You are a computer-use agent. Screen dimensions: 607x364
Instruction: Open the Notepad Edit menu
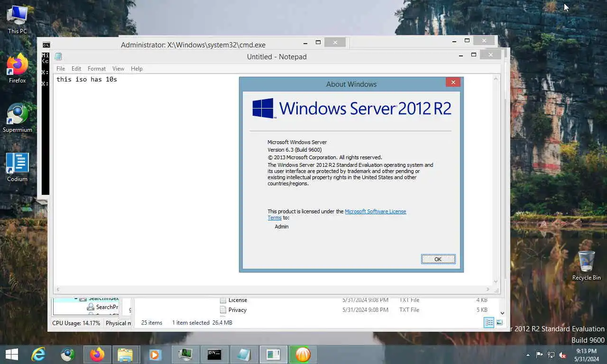76,69
